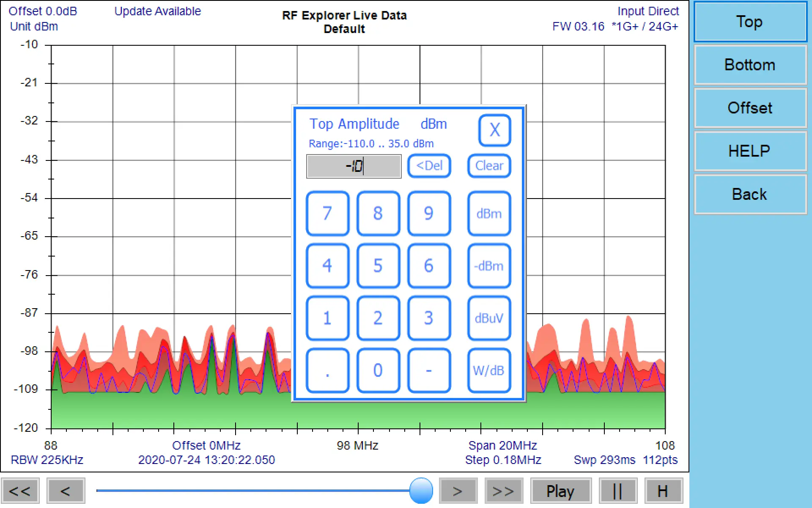Open the Offset menu item
The image size is (812, 508).
750,108
